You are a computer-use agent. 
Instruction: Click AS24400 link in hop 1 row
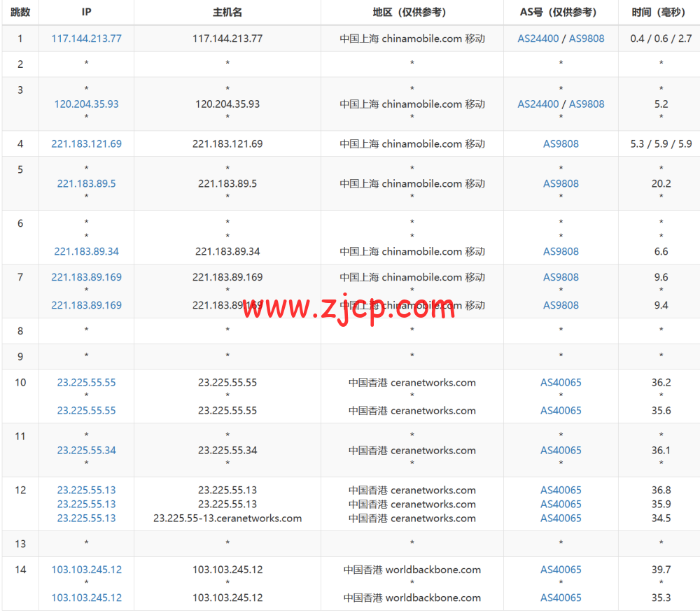pos(538,38)
